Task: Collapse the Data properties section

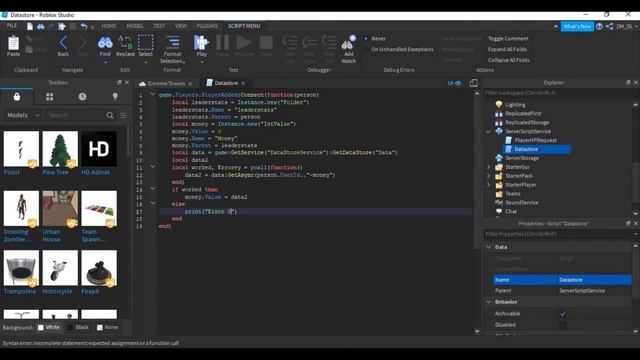Action: pyautogui.click(x=489, y=247)
